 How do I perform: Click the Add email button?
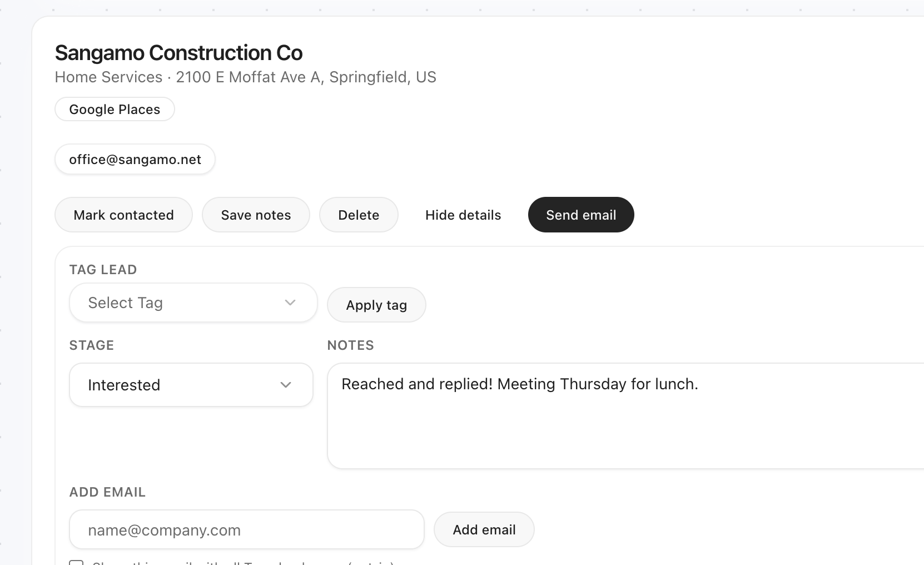(x=484, y=530)
